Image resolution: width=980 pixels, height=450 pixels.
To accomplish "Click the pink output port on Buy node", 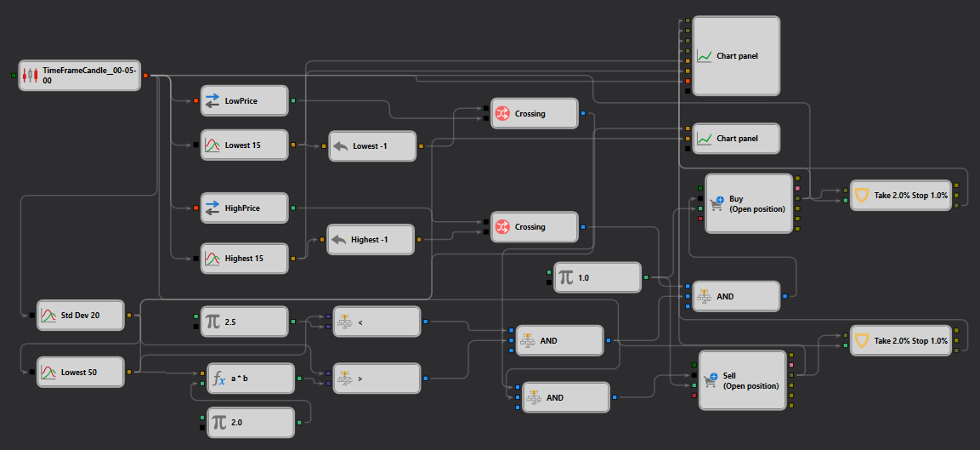I will (797, 188).
